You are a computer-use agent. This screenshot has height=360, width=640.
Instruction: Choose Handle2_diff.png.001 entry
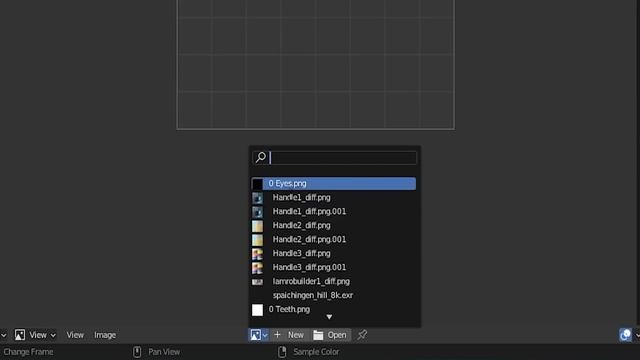(333, 240)
